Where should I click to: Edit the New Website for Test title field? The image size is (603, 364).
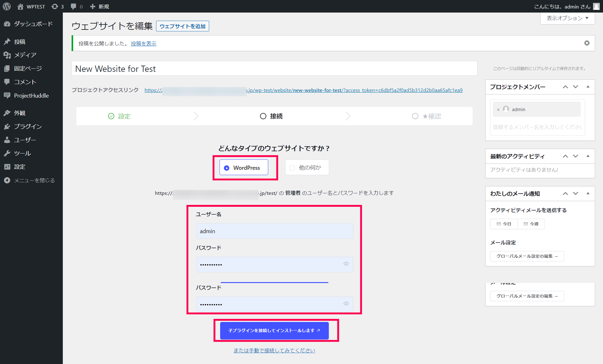[274, 68]
